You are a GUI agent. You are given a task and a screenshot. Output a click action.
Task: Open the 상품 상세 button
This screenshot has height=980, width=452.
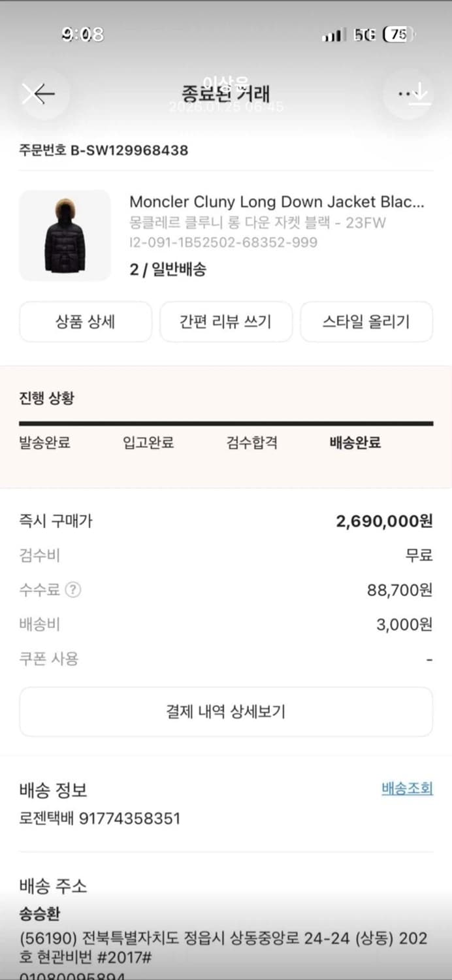tap(86, 321)
